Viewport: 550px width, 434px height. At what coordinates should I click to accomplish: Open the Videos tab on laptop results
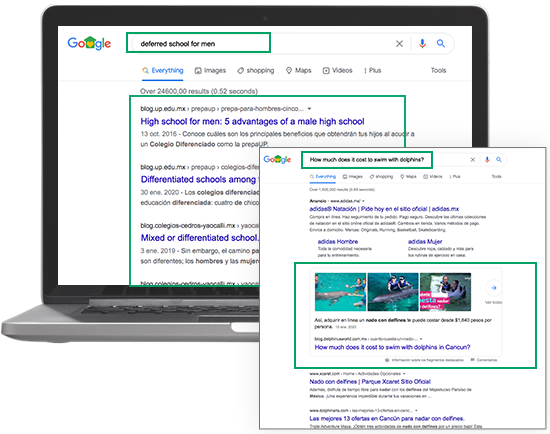(x=337, y=71)
